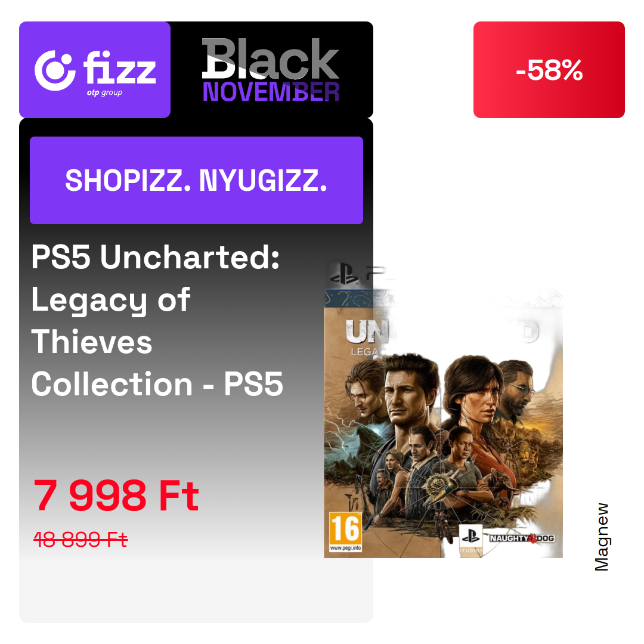Click the Naughty Dog logo
644x644 pixels.
522,538
